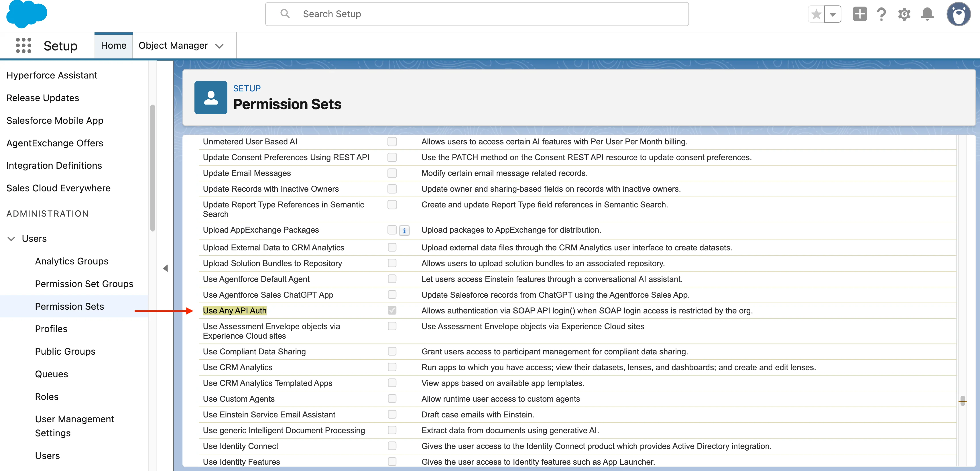Image resolution: width=980 pixels, height=471 pixels.
Task: Select Permission Set Groups in sidebar
Action: coord(84,284)
